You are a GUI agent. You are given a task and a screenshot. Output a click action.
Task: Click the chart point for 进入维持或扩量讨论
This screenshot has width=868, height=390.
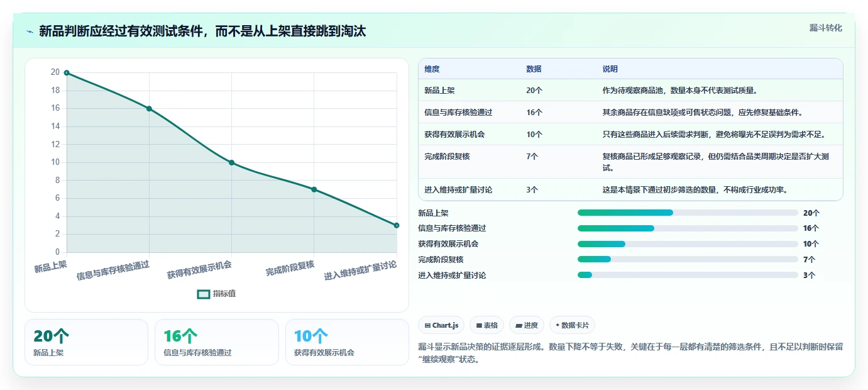[x=397, y=225]
